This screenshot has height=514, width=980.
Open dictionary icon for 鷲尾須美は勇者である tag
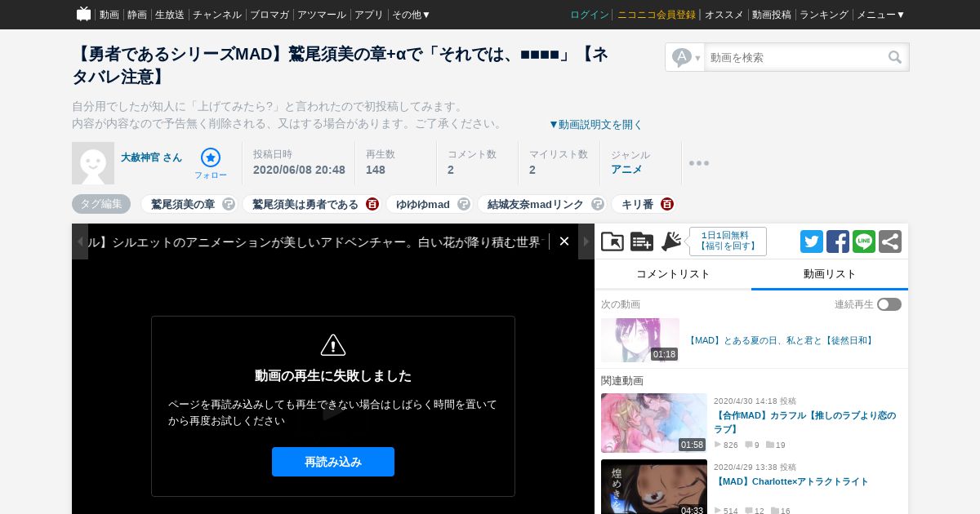click(x=372, y=204)
